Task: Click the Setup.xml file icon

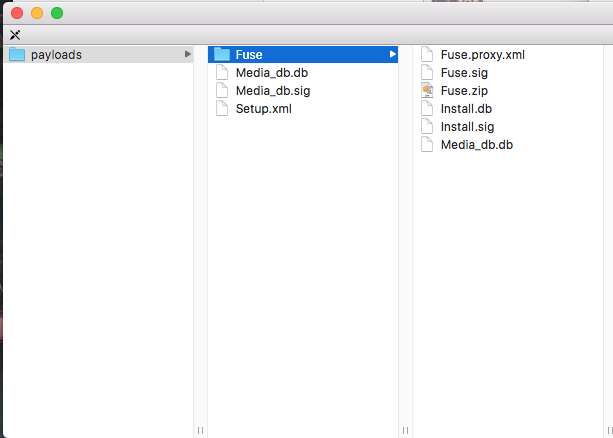Action: pos(222,109)
